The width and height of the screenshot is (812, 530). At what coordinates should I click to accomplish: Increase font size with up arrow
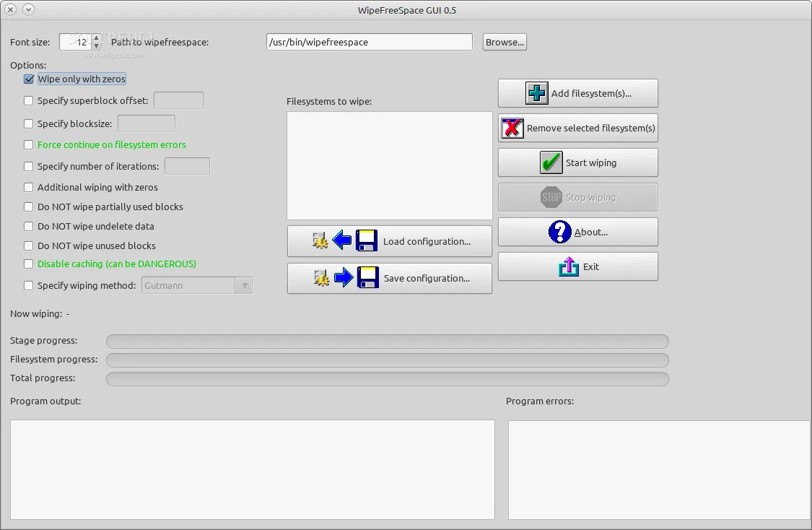click(x=97, y=38)
